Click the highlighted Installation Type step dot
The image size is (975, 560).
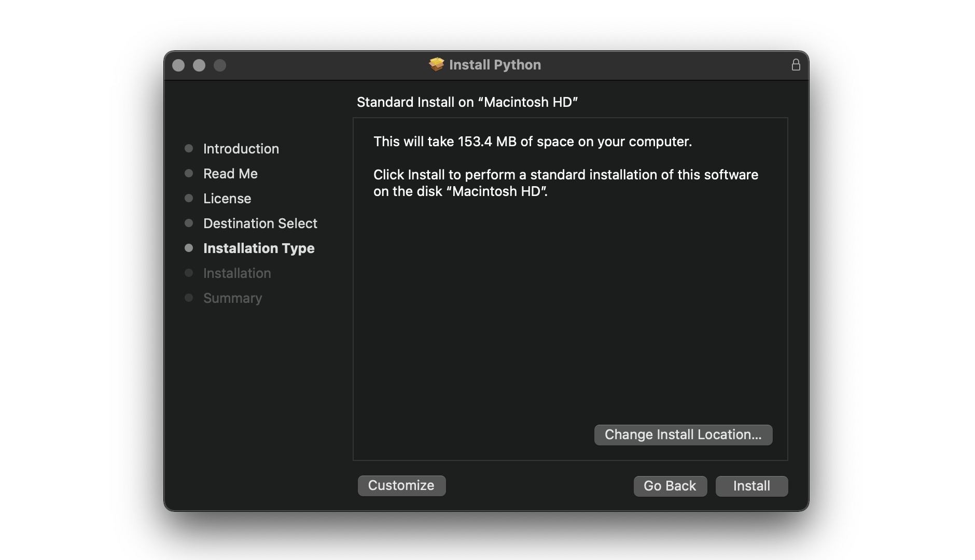189,248
